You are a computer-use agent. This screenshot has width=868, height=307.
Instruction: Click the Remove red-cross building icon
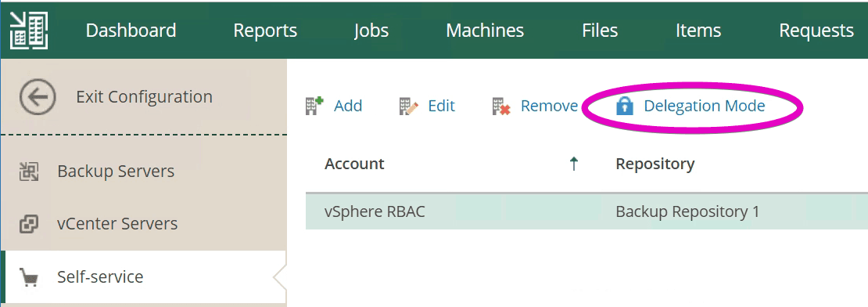pos(501,106)
